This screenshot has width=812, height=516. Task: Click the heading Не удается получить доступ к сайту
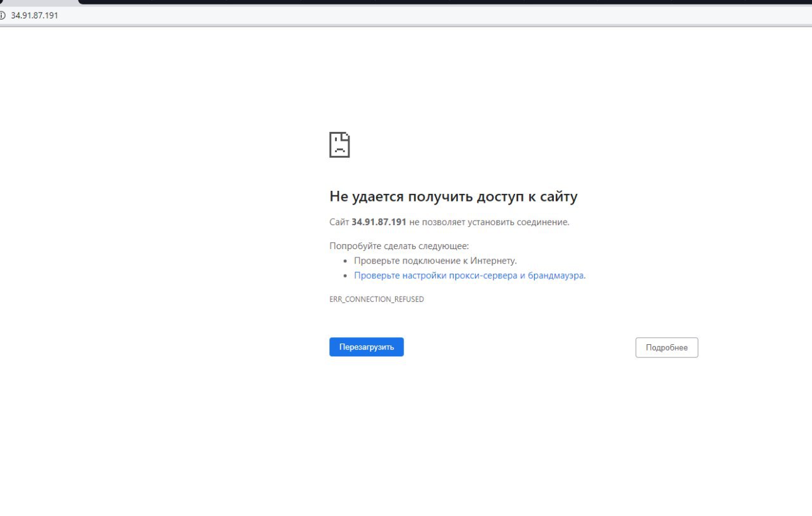click(x=454, y=197)
